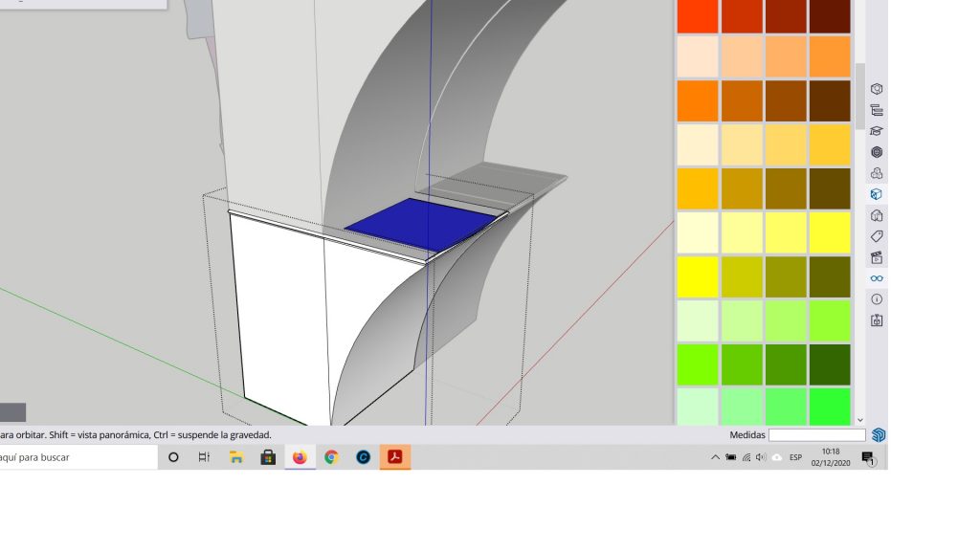Open the Materials panel cube icon
Viewport: 980px width, 551px height.
(x=876, y=194)
